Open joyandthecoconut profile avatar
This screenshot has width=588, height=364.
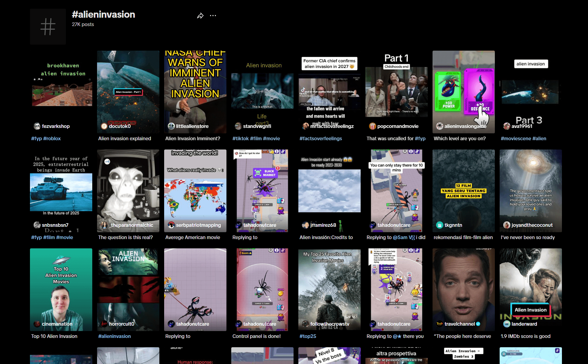[507, 225]
